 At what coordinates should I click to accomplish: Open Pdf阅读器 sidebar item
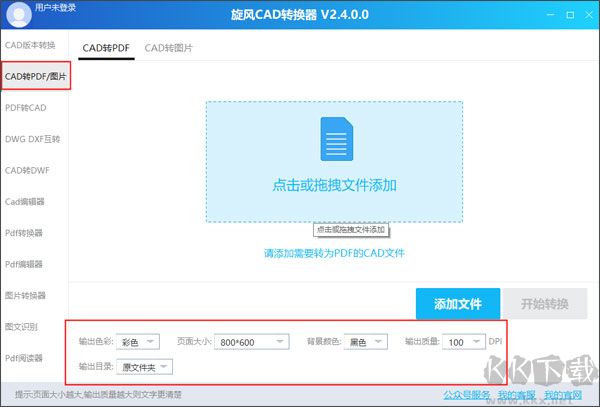point(24,358)
